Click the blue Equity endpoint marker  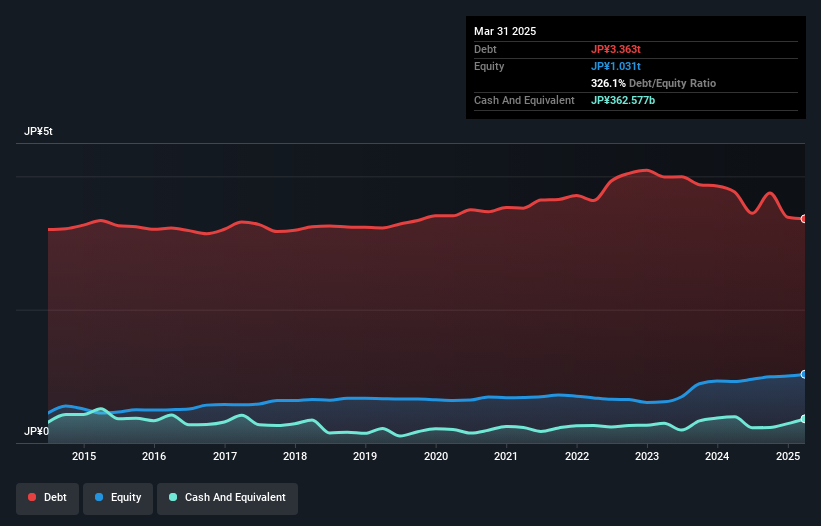(x=804, y=374)
